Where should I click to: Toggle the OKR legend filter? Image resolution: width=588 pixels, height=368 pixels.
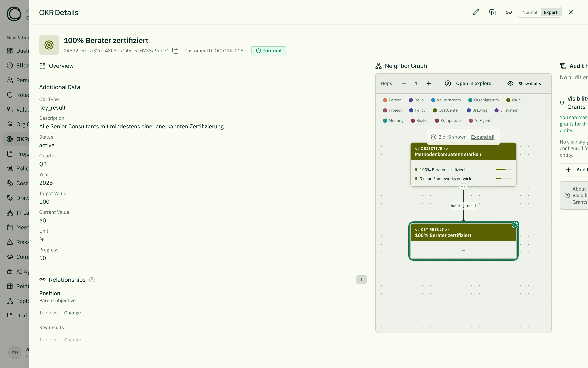click(513, 100)
